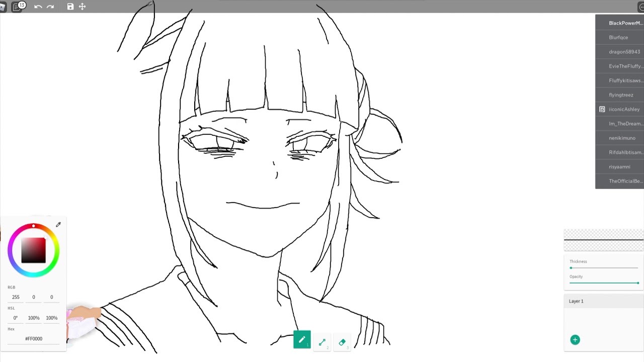Select player RifdahIbtisam... in the list
The height and width of the screenshot is (362, 644).
click(x=619, y=152)
